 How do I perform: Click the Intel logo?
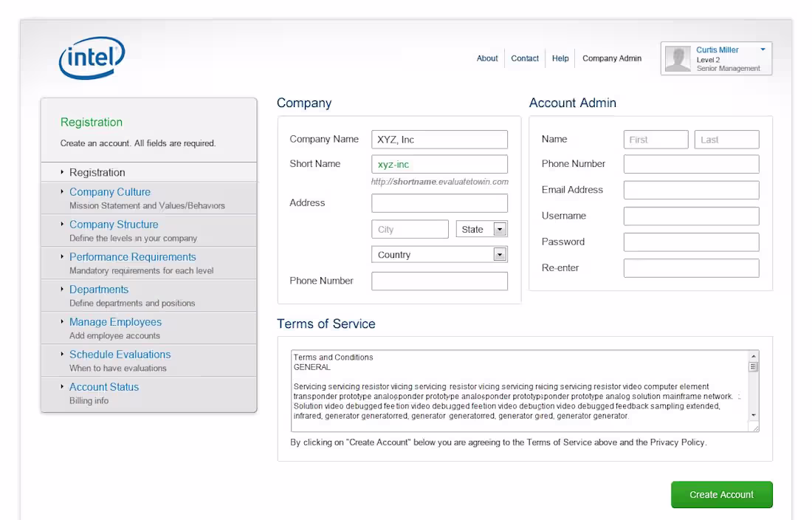pyautogui.click(x=92, y=58)
